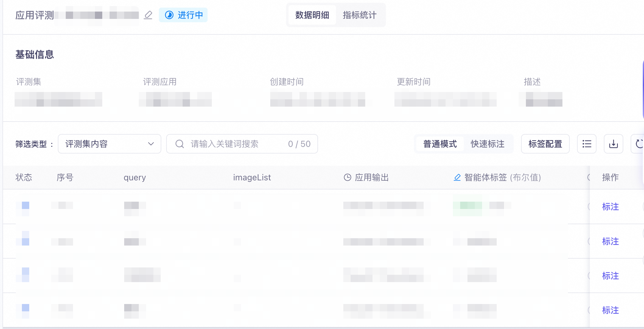
Task: Click 标注 link in the first row
Action: (x=610, y=207)
